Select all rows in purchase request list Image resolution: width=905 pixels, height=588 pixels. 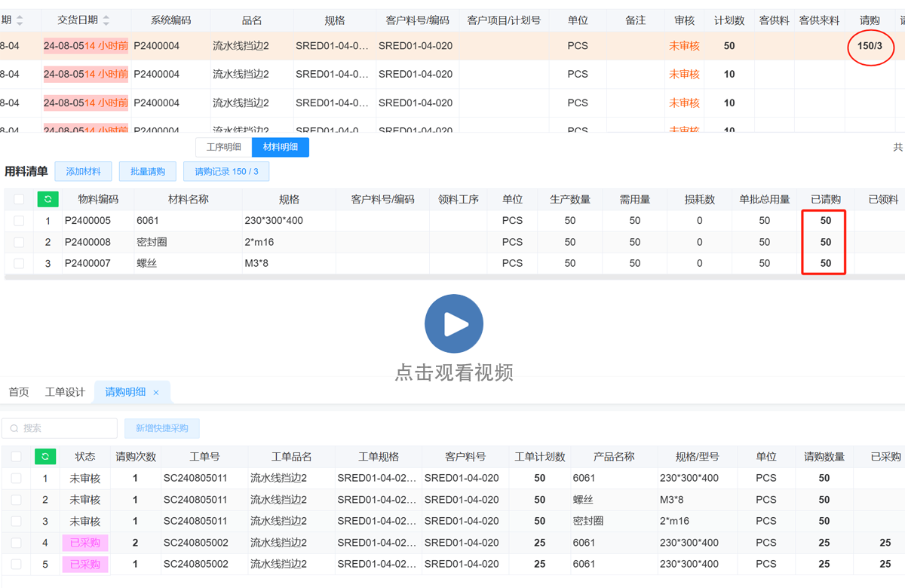pyautogui.click(x=17, y=457)
